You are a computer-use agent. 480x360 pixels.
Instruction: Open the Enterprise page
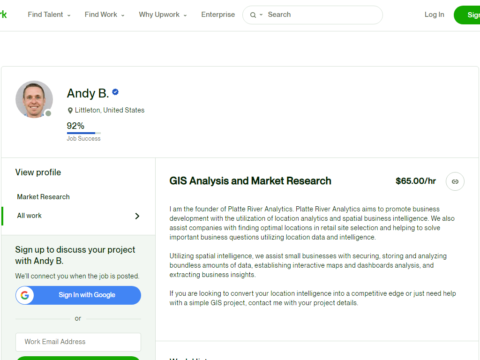point(218,15)
